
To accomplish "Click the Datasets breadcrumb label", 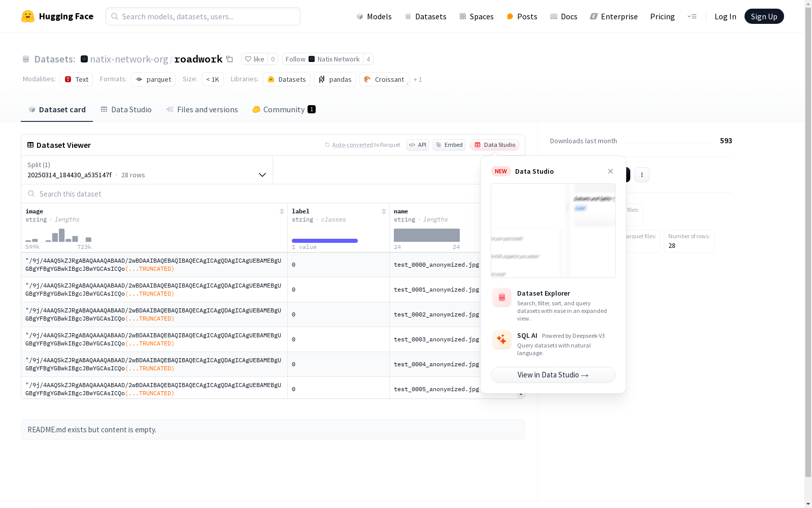I will coord(55,59).
